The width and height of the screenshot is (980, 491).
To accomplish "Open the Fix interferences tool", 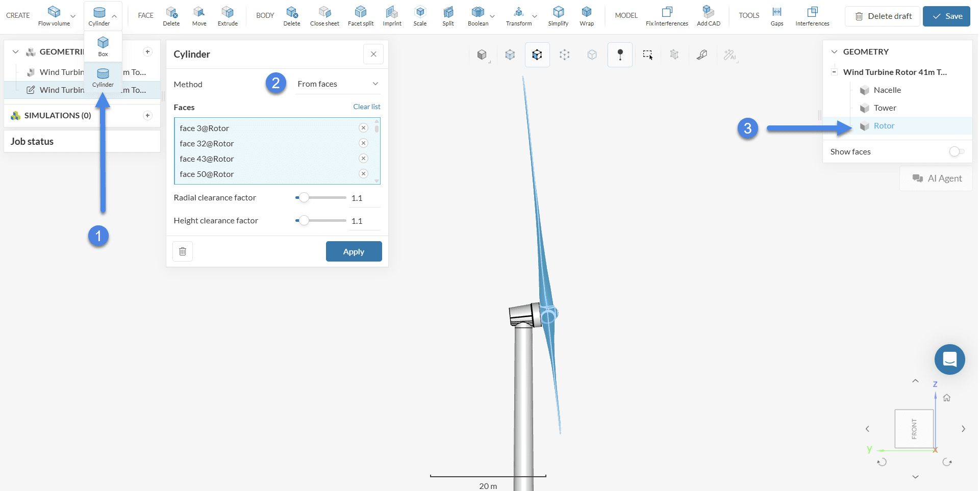I will pos(667,16).
